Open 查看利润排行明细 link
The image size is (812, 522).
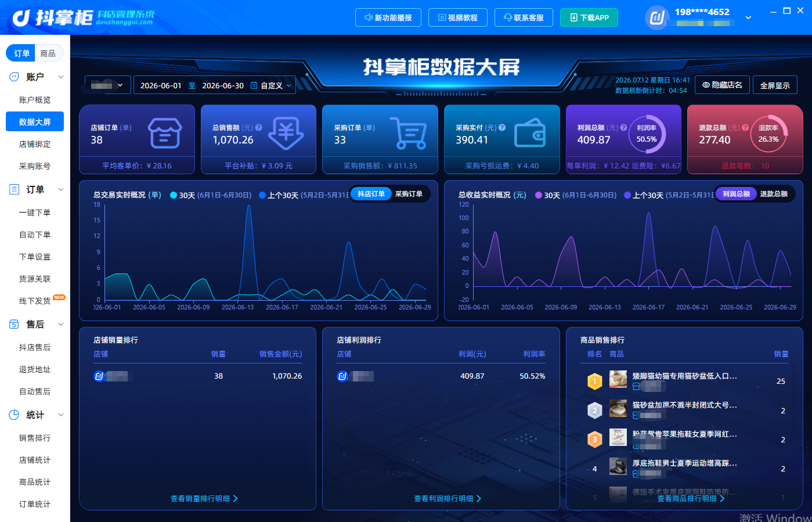(447, 498)
